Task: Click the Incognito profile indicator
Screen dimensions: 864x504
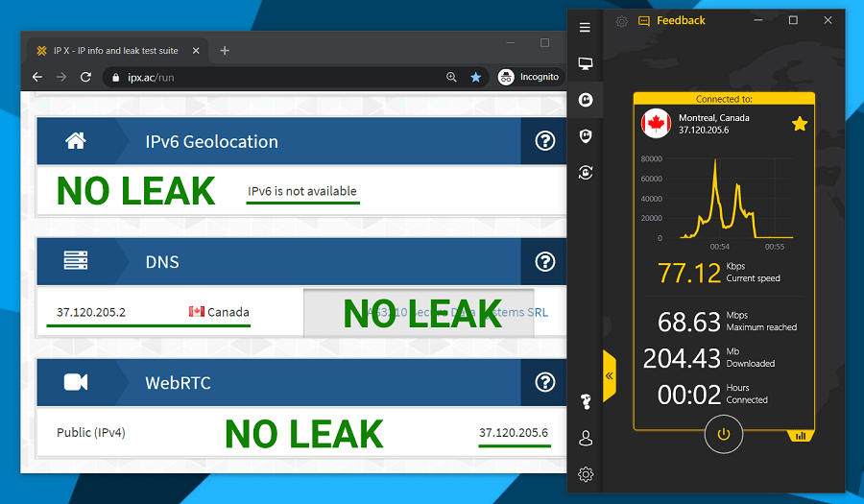Action: point(528,77)
